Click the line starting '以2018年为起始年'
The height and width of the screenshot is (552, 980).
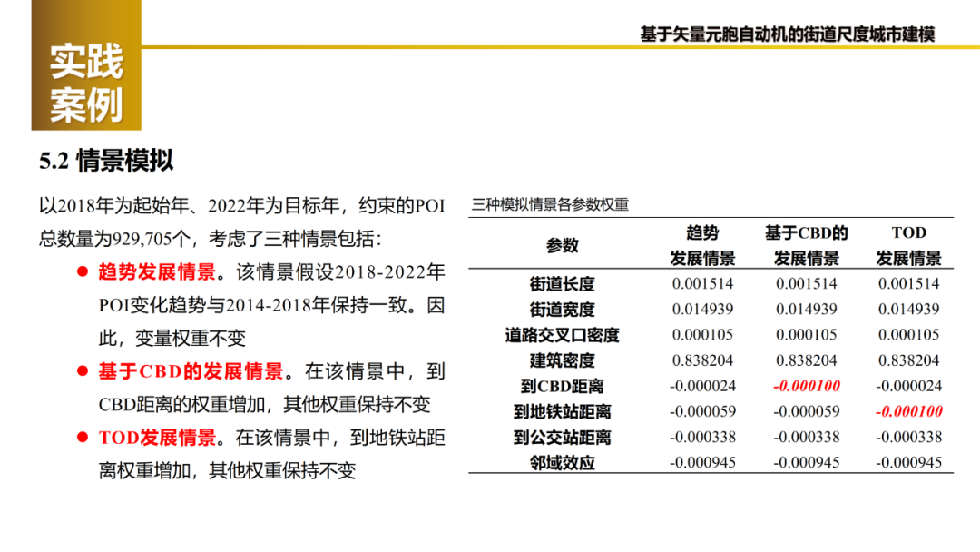[242, 206]
